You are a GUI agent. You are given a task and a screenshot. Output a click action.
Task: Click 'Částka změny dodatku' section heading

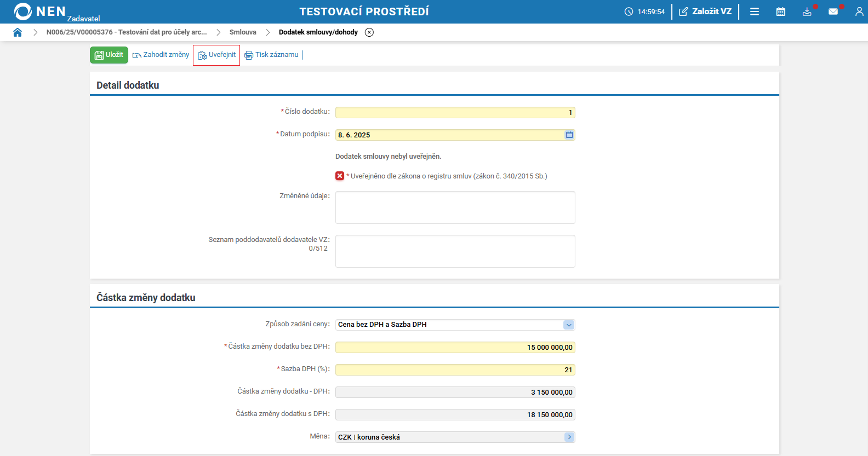pos(146,298)
